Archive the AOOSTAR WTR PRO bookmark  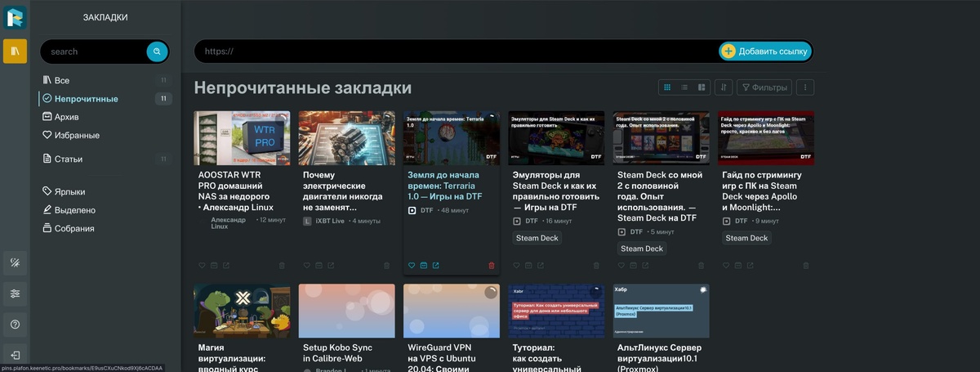click(x=214, y=266)
